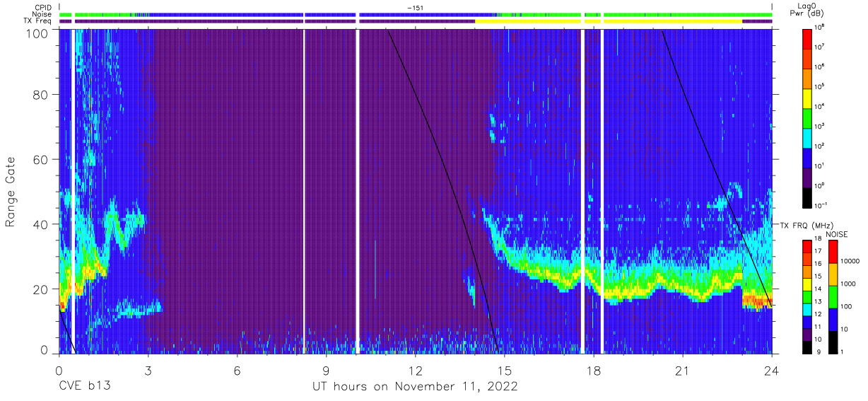Click the red segment of Lag0 power colorbar
This screenshot has height=401, width=868.
pos(807,37)
